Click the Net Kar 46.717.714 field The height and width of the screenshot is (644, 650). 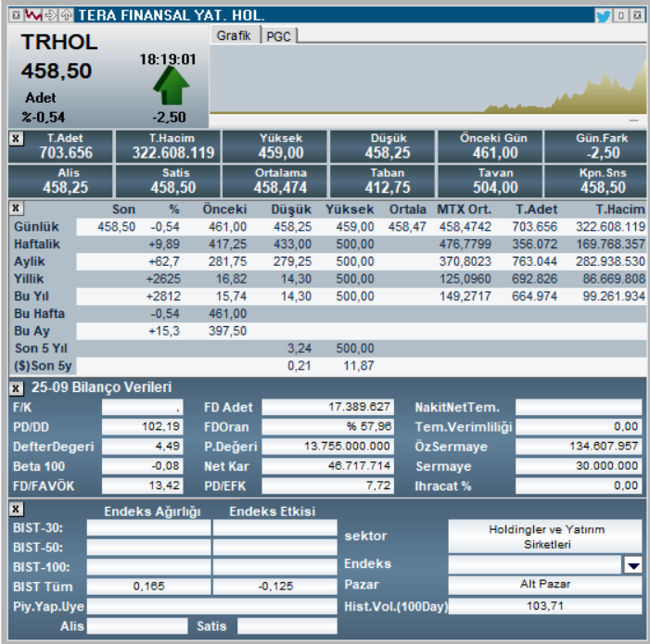[x=327, y=466]
